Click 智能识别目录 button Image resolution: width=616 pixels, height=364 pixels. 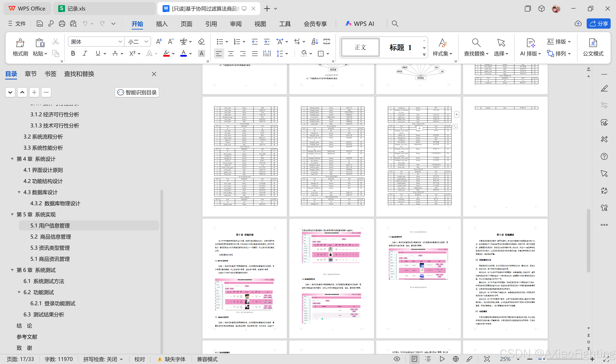pyautogui.click(x=137, y=93)
